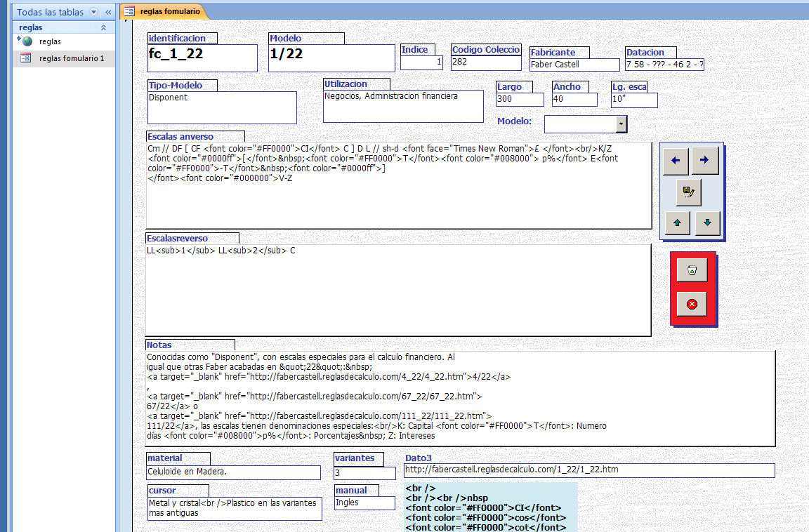Click the green down arrow button
809x532 pixels.
(707, 223)
